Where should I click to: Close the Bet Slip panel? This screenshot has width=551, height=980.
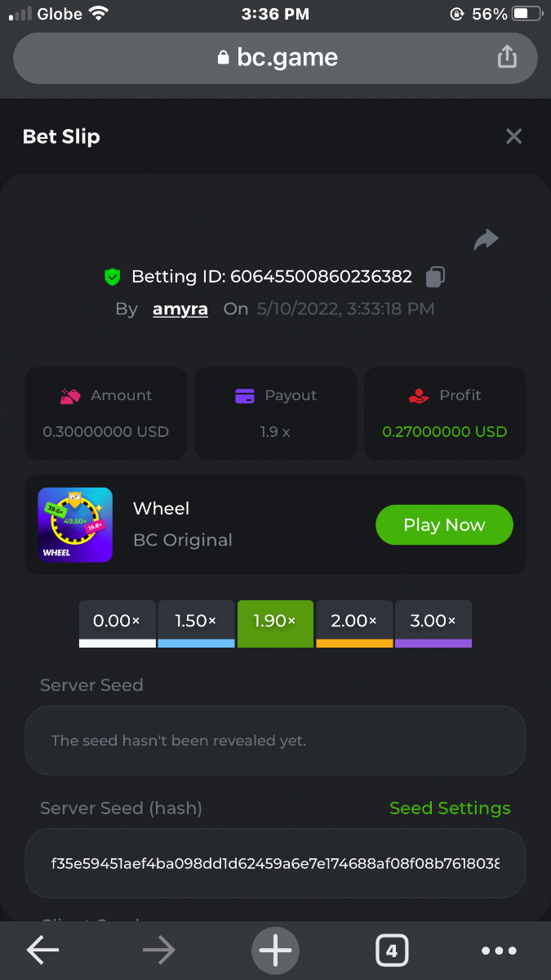coord(513,136)
